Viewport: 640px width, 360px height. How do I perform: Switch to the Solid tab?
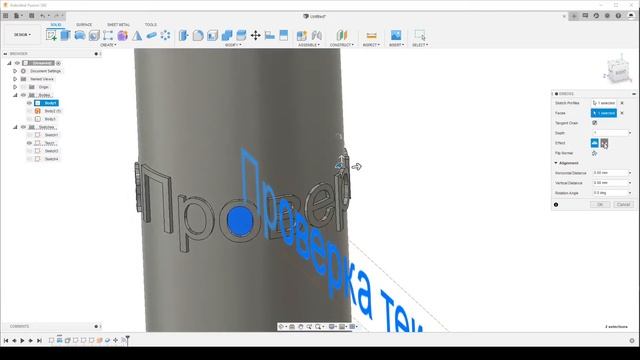[x=56, y=24]
